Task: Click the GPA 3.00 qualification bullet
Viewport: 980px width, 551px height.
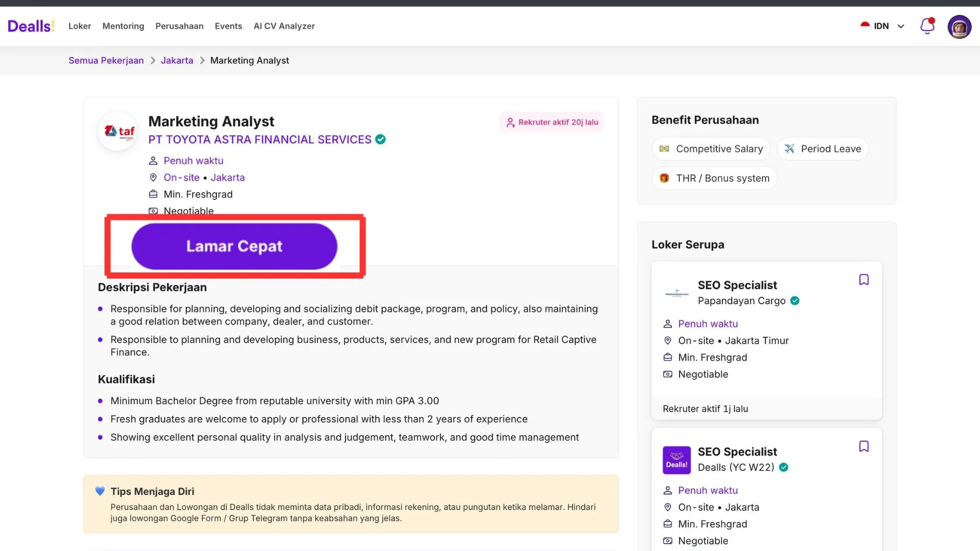Action: coord(275,401)
